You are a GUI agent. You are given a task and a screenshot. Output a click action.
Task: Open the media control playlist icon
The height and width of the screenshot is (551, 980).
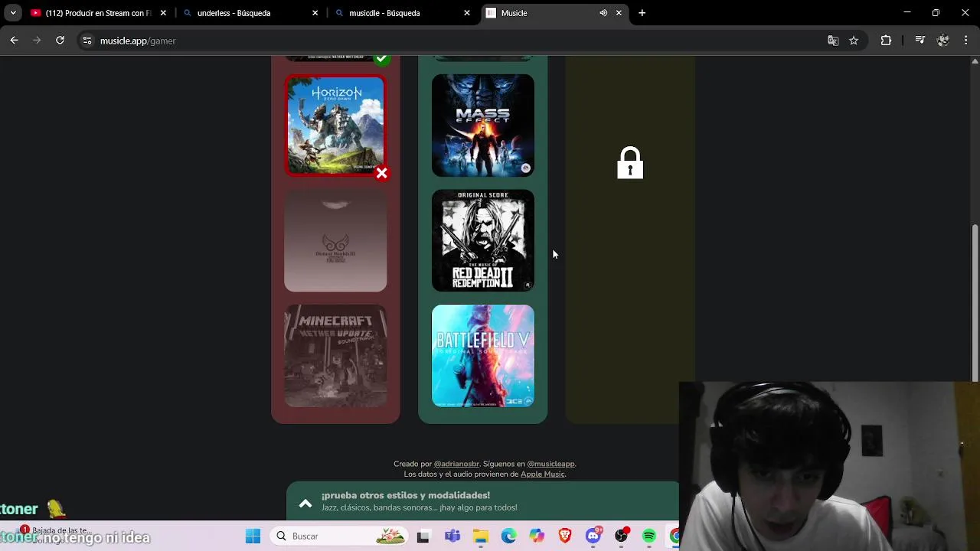tap(920, 41)
